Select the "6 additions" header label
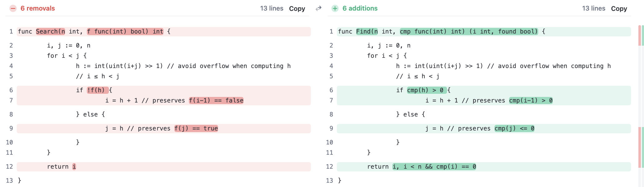 [360, 8]
